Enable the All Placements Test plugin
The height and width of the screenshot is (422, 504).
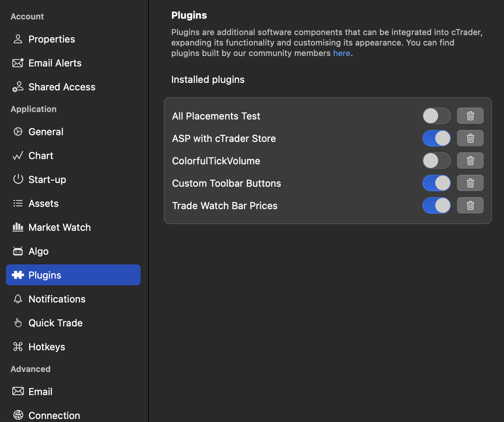click(436, 116)
